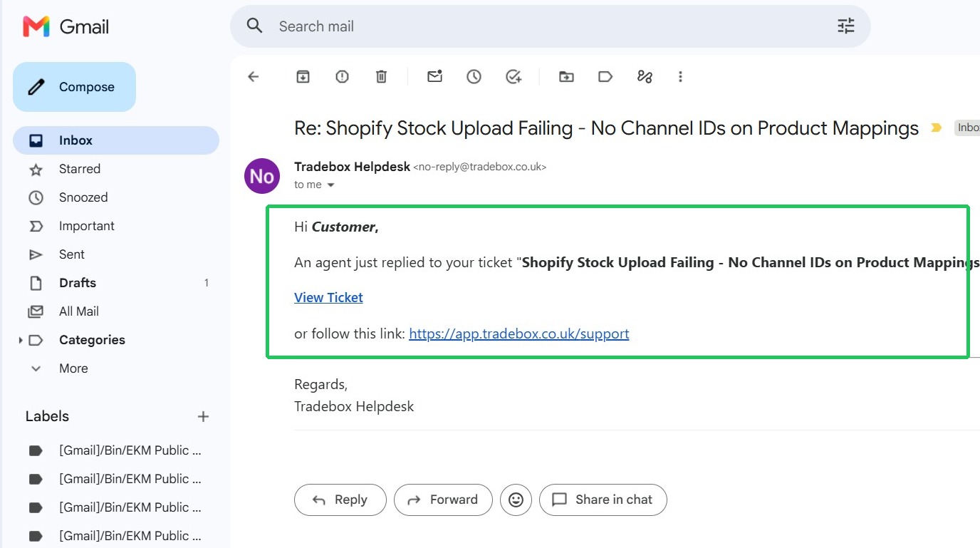Delete the email with the trash icon
This screenshot has width=980, height=548.
[382, 76]
